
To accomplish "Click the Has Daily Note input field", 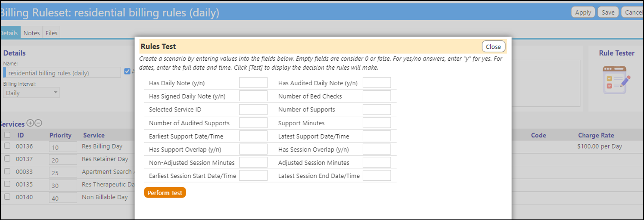I will [253, 83].
